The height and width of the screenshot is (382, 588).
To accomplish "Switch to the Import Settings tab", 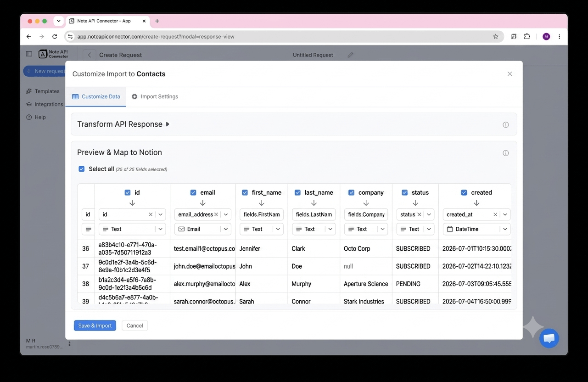I will 155,97.
